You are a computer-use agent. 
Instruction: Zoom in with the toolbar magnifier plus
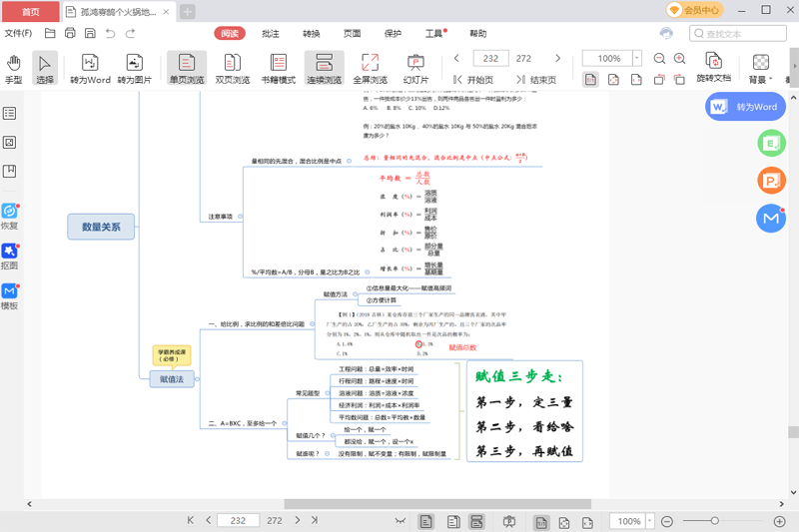[x=680, y=59]
